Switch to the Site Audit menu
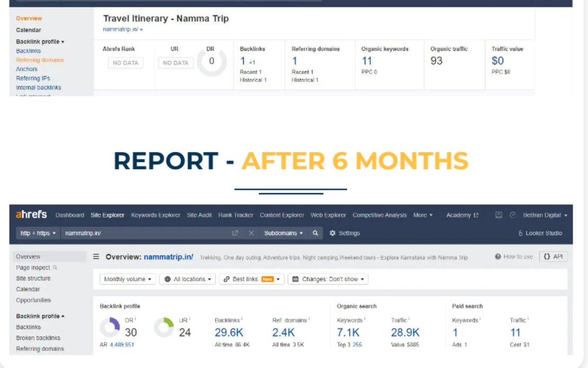This screenshot has width=588, height=368. point(199,215)
